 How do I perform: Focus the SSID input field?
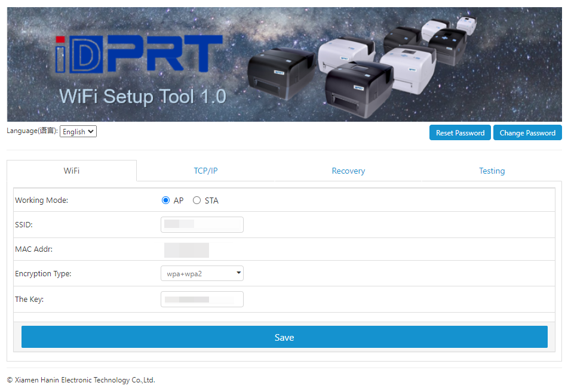pos(202,224)
